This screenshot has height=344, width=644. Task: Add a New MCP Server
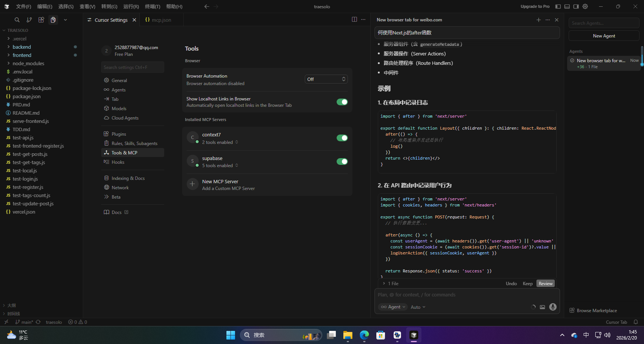click(x=267, y=185)
